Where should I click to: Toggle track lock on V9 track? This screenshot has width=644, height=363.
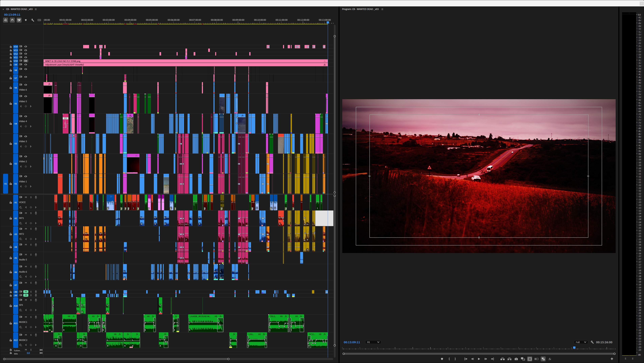coord(10,65)
